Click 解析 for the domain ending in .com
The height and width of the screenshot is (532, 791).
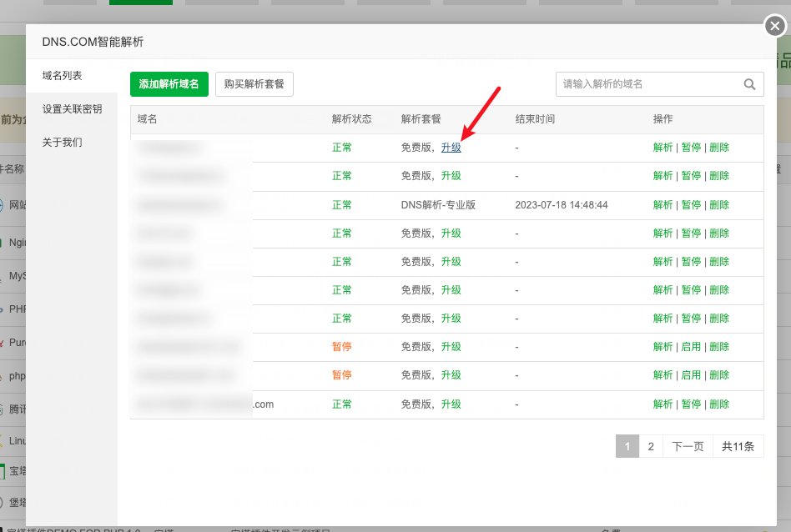663,404
